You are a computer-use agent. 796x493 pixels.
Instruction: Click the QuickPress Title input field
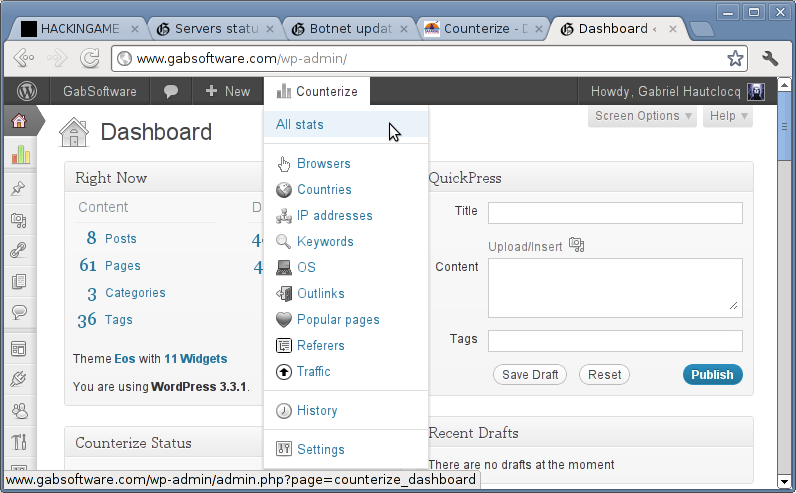pyautogui.click(x=615, y=212)
